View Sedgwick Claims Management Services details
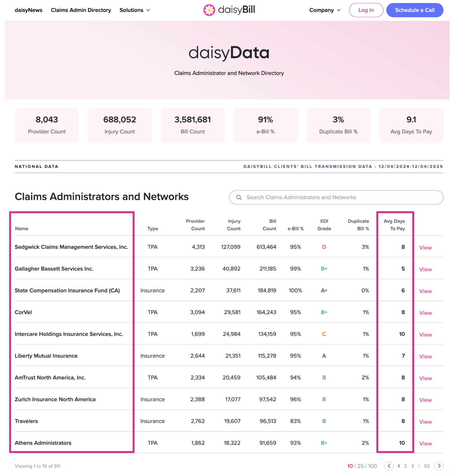 click(425, 248)
